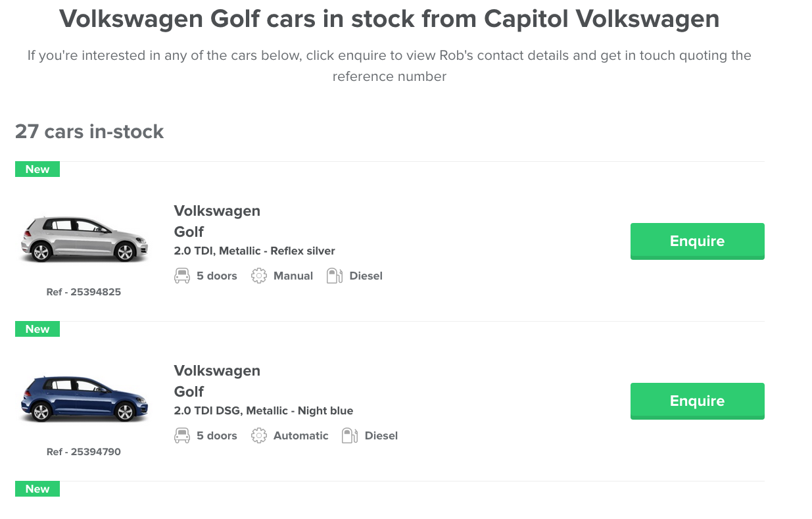
Task: Click the "New" badge at the bottom of the page
Action: point(37,489)
